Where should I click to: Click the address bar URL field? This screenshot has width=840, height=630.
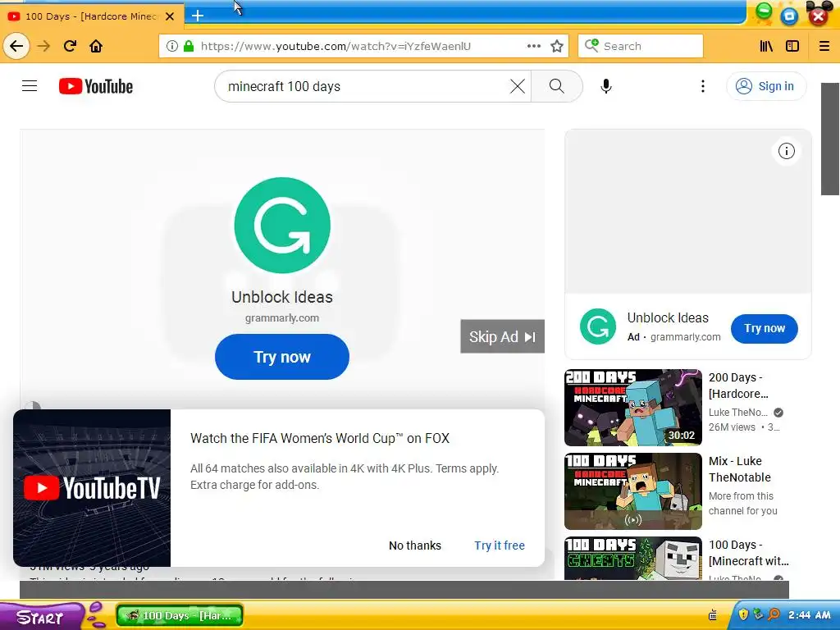[363, 46]
